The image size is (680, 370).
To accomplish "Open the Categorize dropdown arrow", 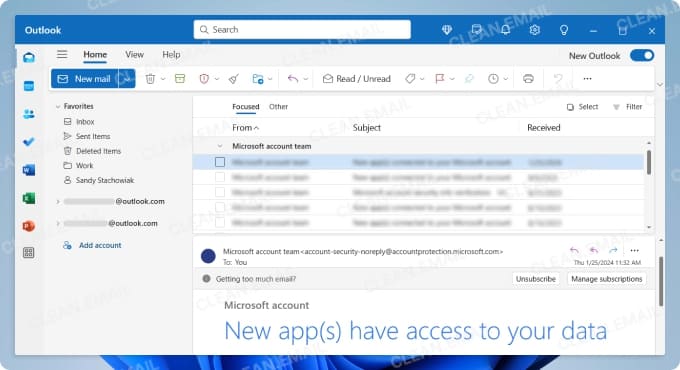I will (x=422, y=79).
